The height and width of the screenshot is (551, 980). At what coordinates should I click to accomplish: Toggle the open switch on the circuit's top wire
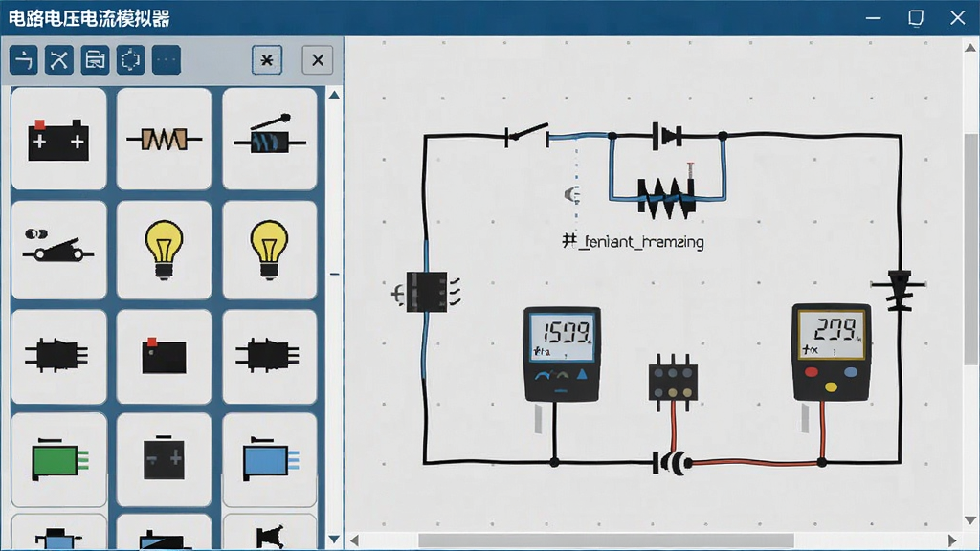click(527, 134)
